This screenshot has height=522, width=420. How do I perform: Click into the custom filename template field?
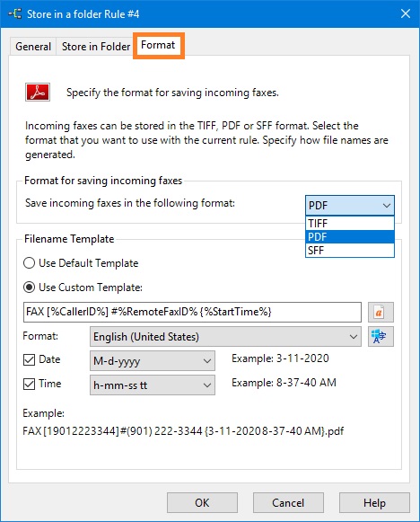click(x=192, y=313)
